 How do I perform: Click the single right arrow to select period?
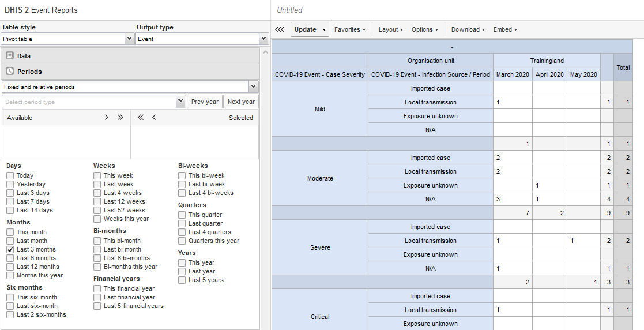[x=107, y=117]
